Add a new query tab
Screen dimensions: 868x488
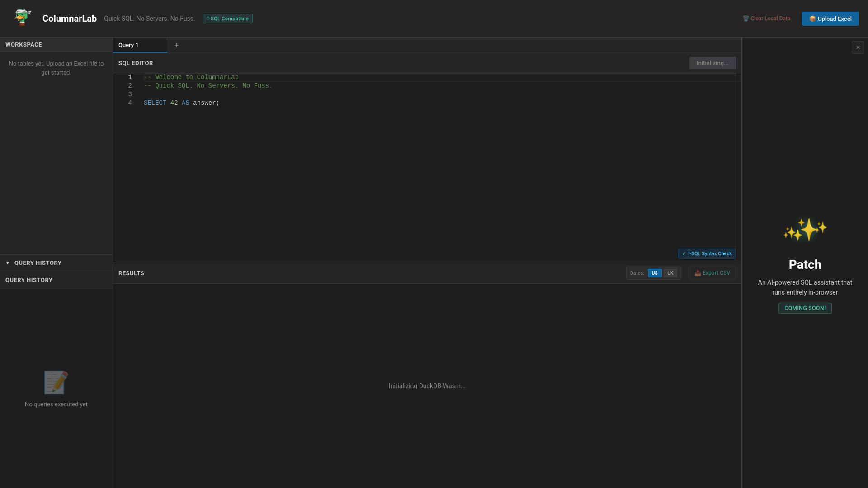click(176, 45)
